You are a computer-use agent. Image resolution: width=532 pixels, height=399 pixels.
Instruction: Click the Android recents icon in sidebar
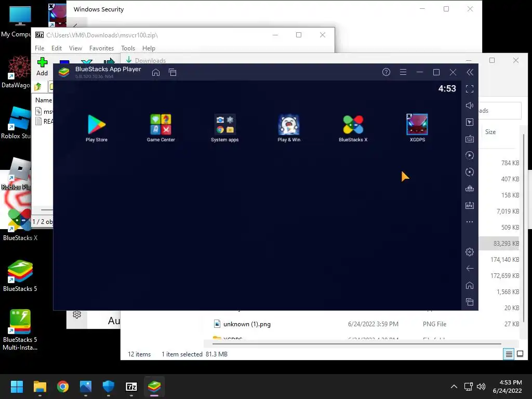[x=470, y=302]
